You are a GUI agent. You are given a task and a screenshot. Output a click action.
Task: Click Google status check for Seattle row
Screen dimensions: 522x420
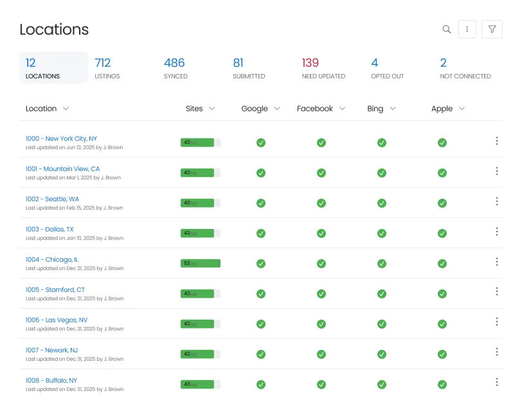click(261, 203)
